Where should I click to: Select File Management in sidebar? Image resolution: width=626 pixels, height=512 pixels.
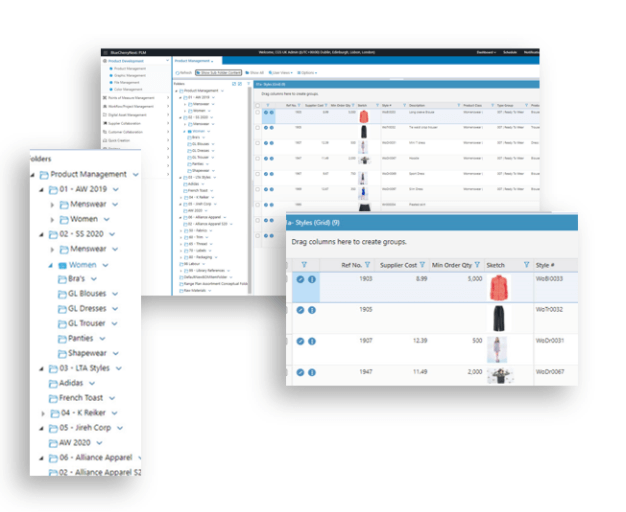click(x=127, y=82)
